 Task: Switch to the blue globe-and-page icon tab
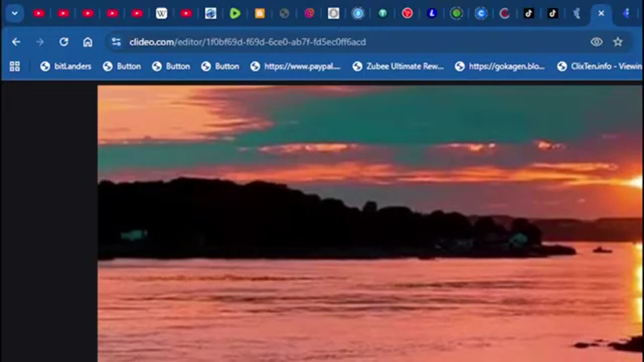[211, 14]
